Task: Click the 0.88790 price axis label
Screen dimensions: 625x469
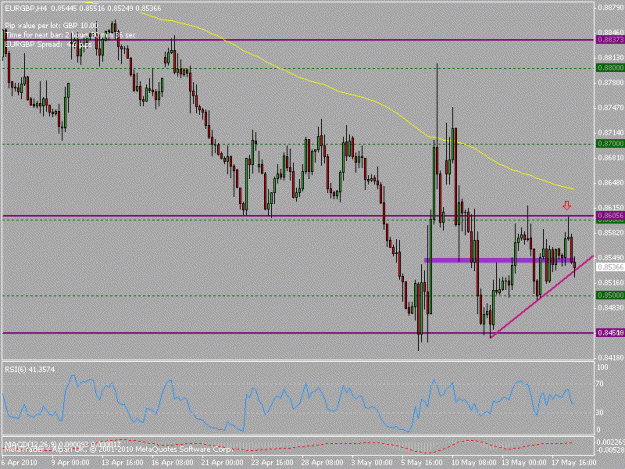Action: click(x=611, y=7)
